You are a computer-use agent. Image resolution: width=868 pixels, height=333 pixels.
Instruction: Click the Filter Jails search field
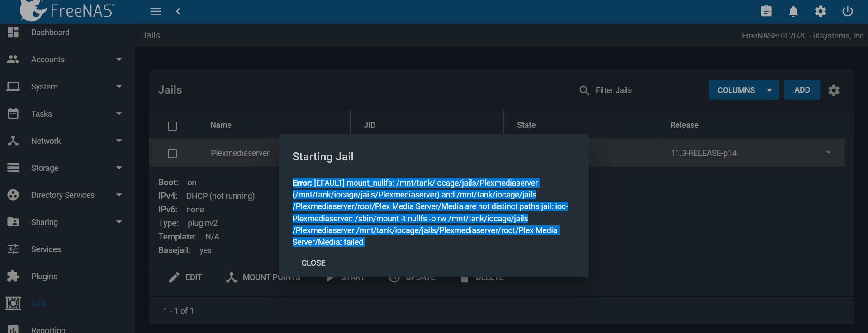click(x=646, y=90)
